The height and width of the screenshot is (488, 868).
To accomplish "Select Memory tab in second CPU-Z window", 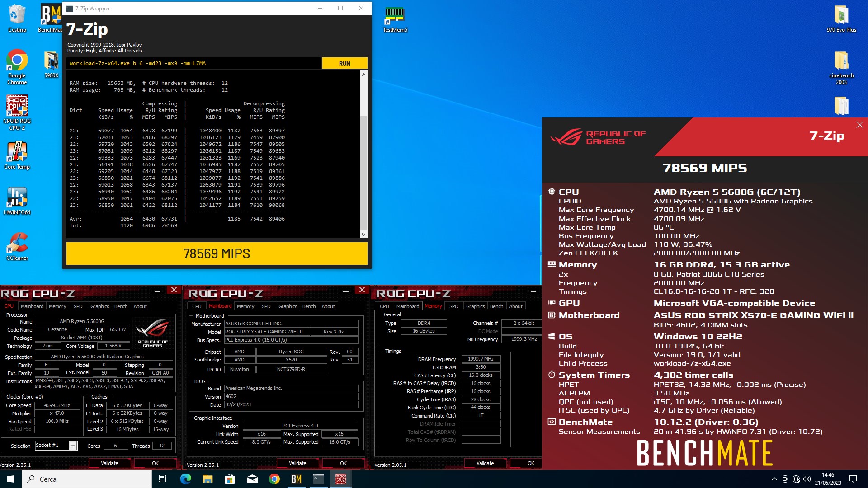I will (245, 306).
